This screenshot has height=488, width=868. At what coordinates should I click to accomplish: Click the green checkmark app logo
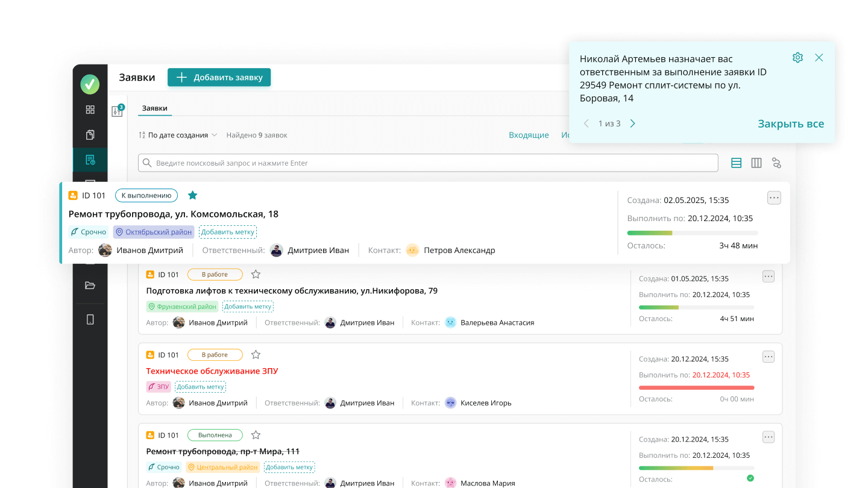[90, 84]
